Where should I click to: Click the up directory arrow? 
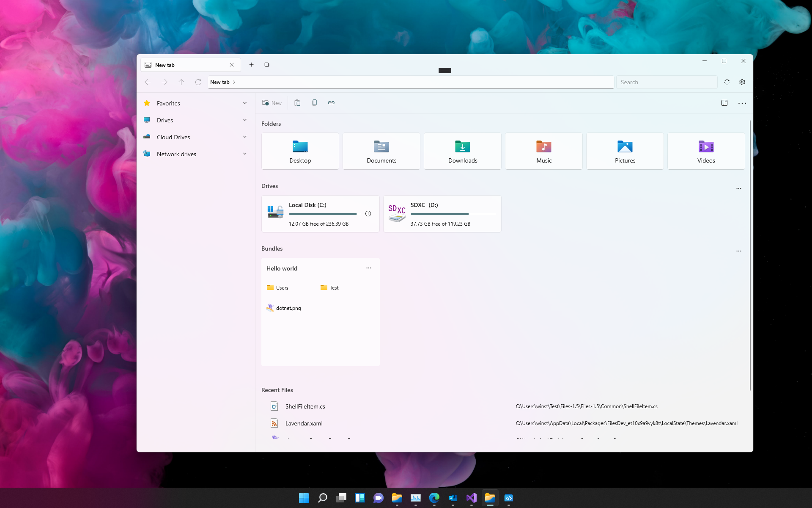(181, 82)
